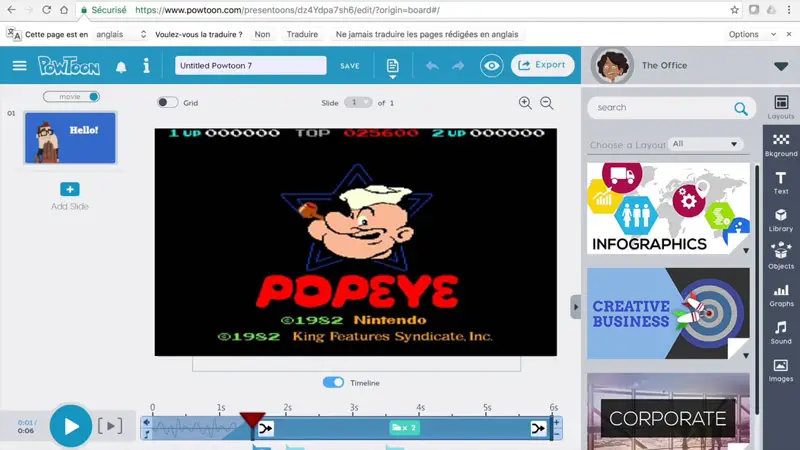The width and height of the screenshot is (800, 450).
Task: Remove a second from the timeline
Action: click(x=557, y=434)
